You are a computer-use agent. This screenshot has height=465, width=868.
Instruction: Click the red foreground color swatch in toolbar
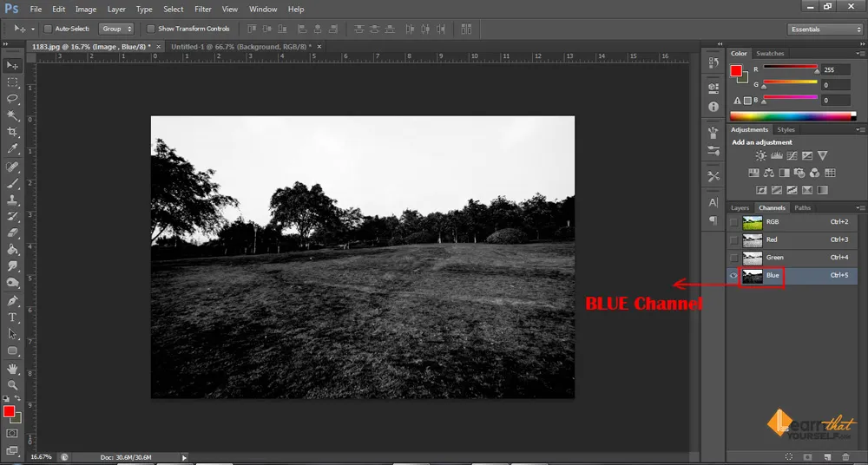coord(9,411)
